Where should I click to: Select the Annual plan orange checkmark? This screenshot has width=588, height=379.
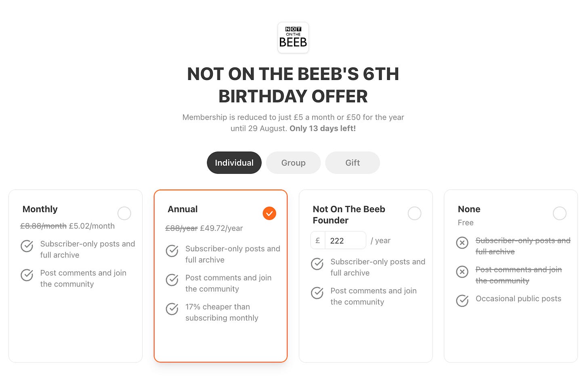pos(269,213)
